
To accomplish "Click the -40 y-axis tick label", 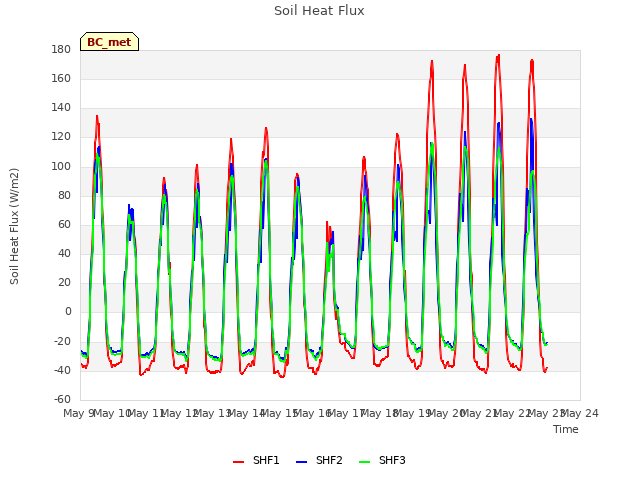I will (62, 371).
